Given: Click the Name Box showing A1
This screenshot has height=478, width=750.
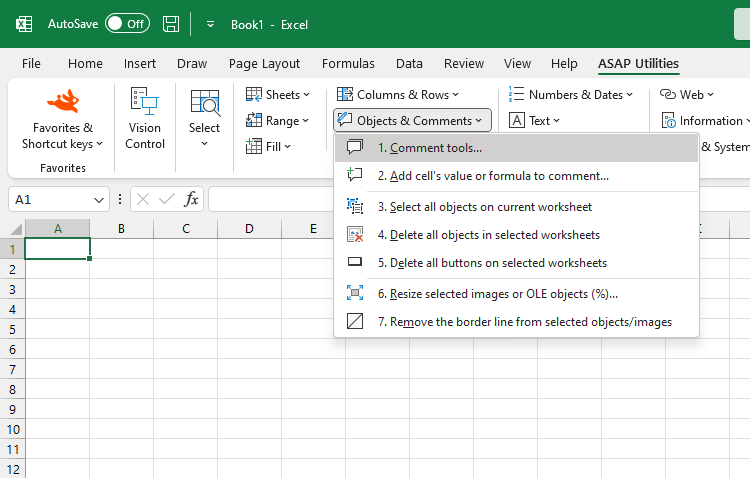Looking at the screenshot, I should [50, 199].
